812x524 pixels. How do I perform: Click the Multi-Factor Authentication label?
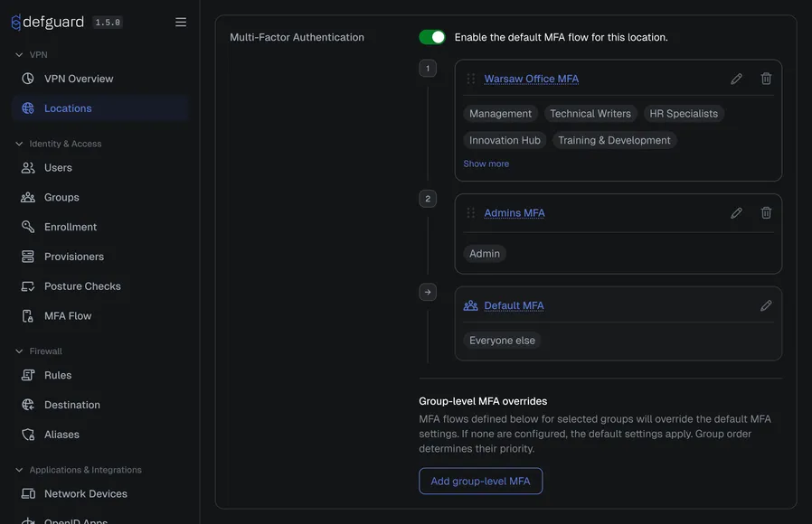pos(297,37)
